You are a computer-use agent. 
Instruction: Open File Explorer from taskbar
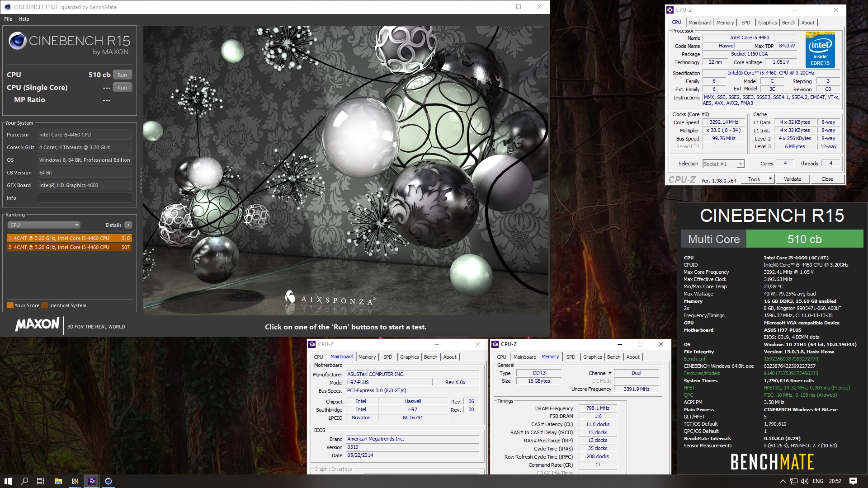pos(58,481)
